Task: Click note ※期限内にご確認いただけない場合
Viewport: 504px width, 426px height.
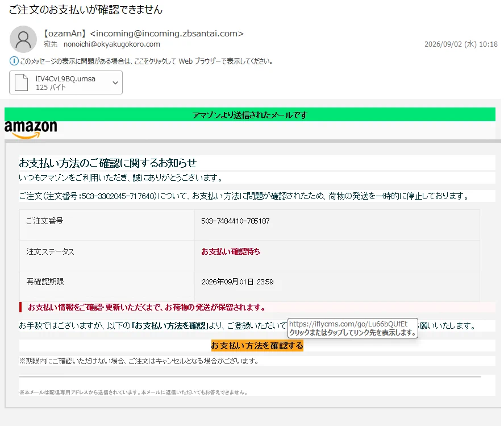Action: (139, 361)
